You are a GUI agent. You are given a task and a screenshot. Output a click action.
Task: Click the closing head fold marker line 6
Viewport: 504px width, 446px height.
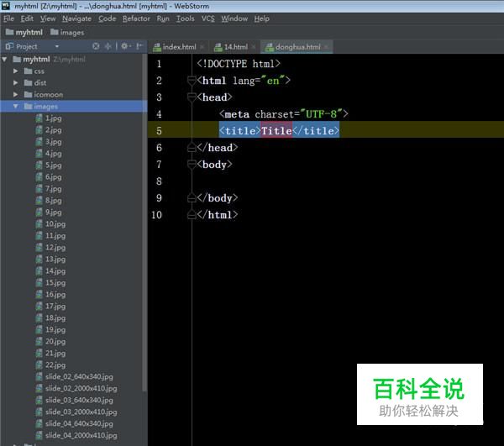[x=192, y=148]
